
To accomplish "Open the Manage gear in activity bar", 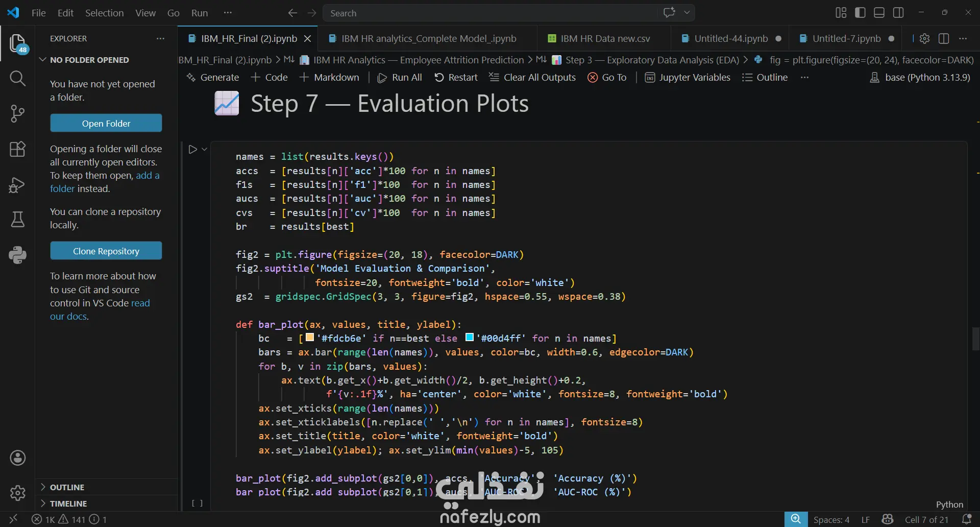I will (17, 493).
